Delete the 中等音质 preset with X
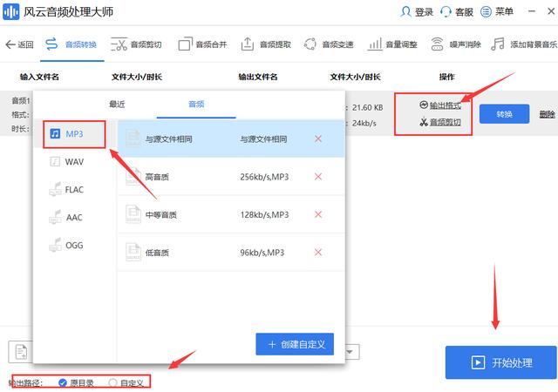558x392 pixels. tap(318, 214)
